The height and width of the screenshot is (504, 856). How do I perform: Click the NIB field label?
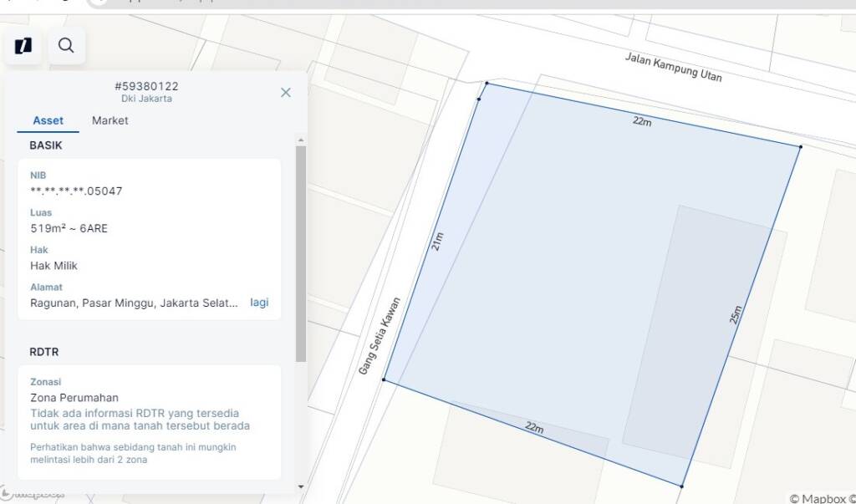38,176
